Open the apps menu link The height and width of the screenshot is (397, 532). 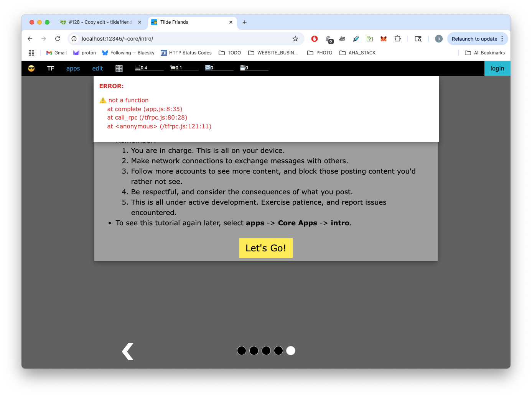click(73, 69)
